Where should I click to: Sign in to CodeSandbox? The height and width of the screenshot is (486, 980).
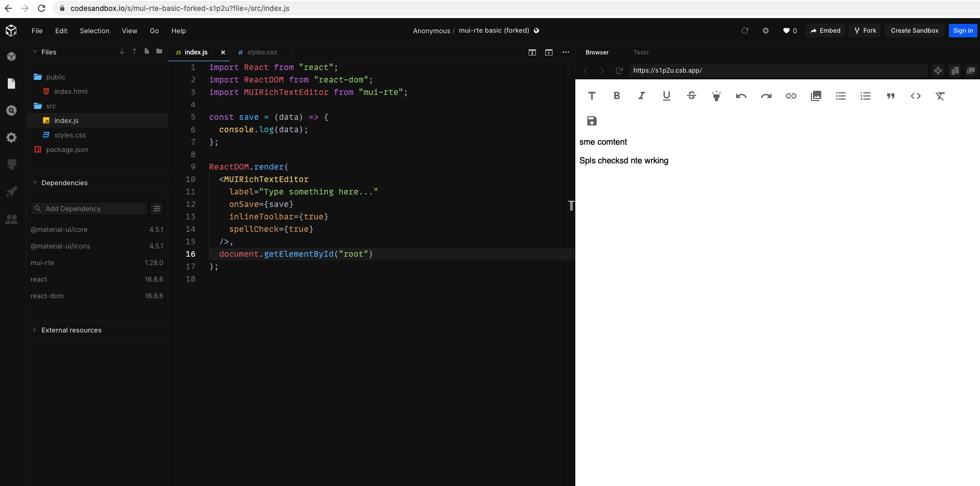(x=963, y=31)
